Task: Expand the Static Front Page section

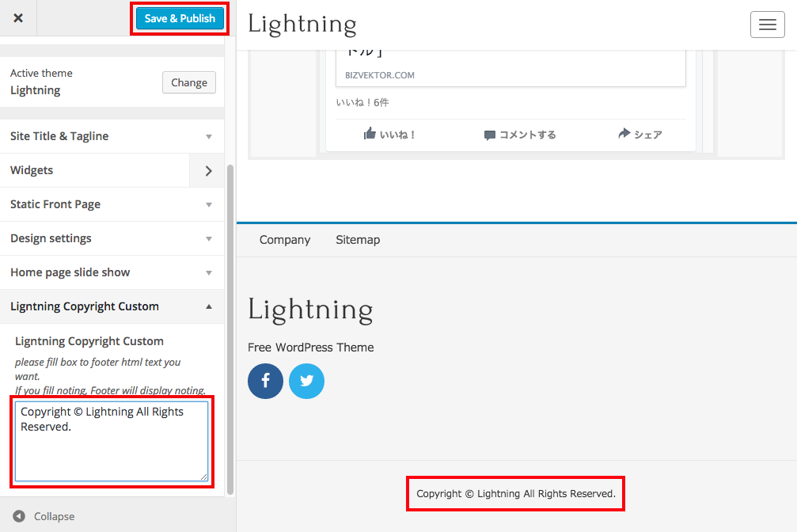Action: click(112, 204)
